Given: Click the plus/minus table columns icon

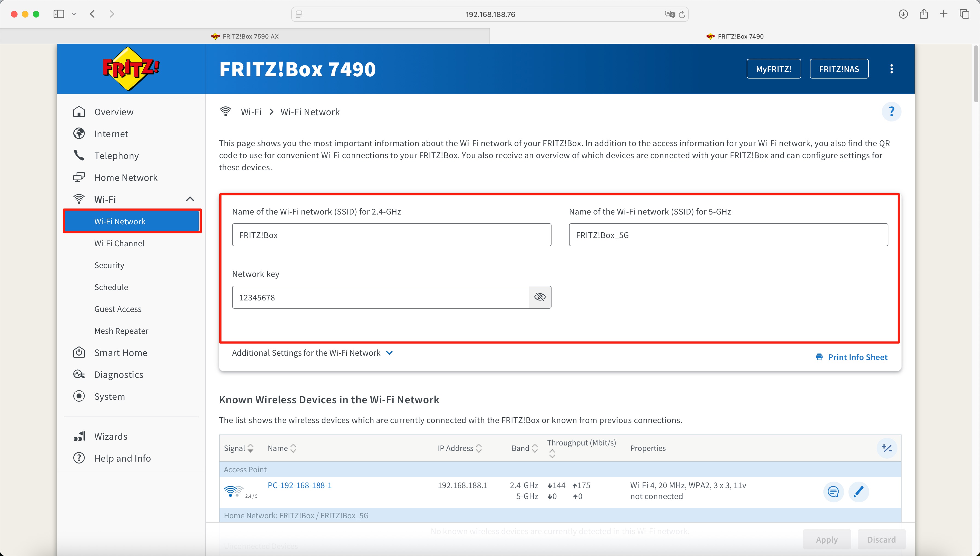Looking at the screenshot, I should (886, 448).
